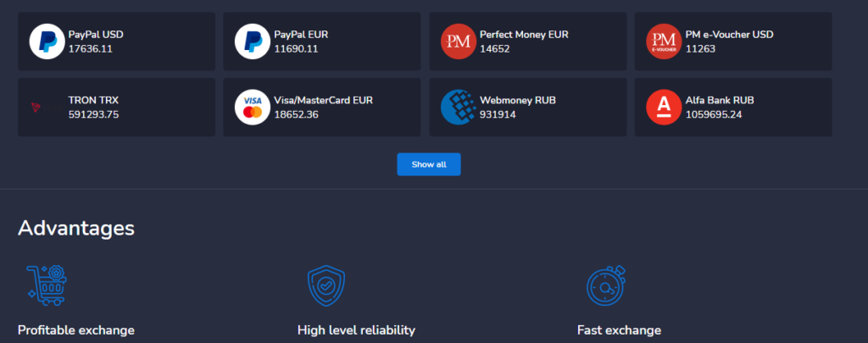This screenshot has height=343, width=868.
Task: Select the PM e-Voucher USD label
Action: pos(729,34)
